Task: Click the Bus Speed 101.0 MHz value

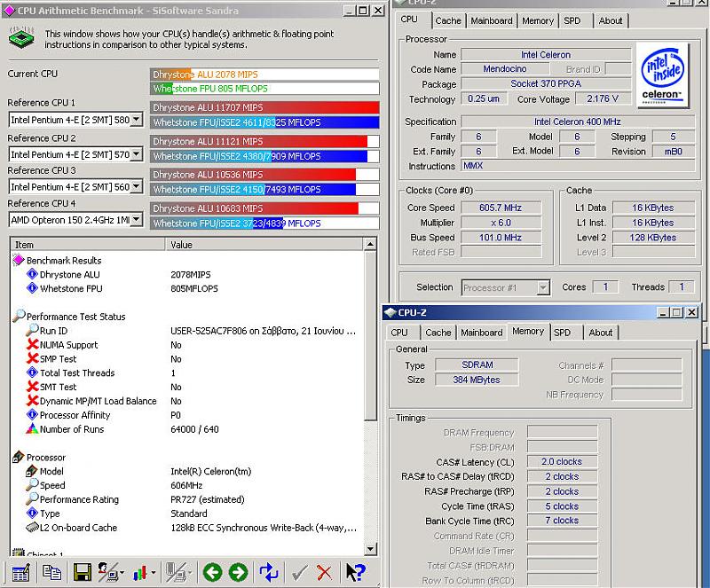Action: pyautogui.click(x=501, y=238)
